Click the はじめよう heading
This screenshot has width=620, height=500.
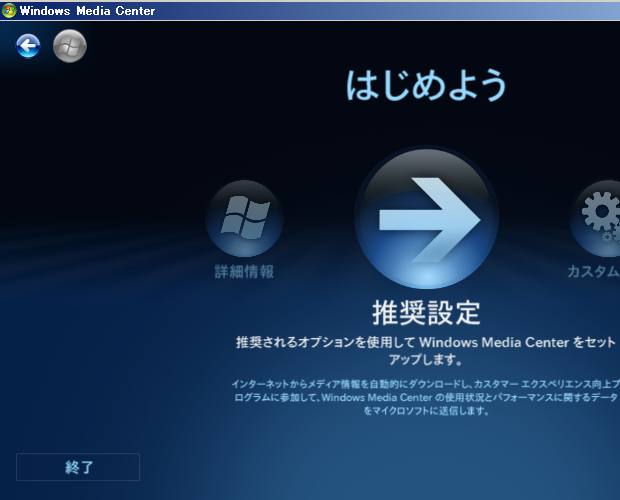pos(426,86)
